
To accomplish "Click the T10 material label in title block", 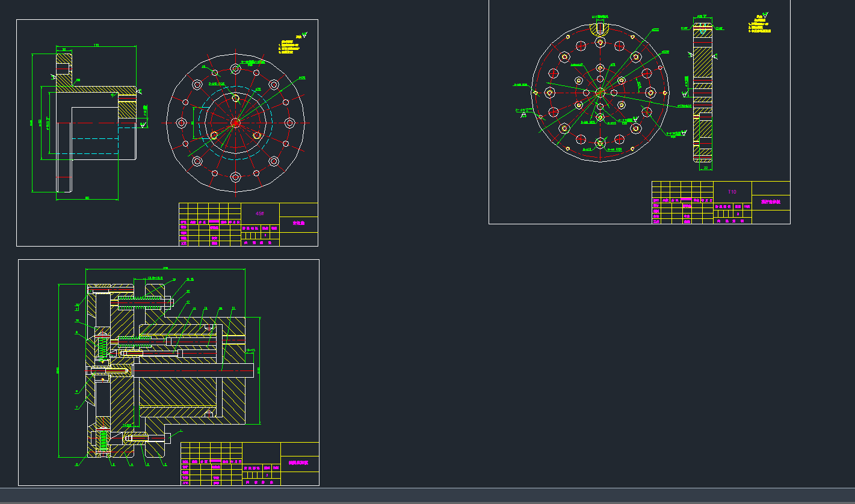I will point(732,192).
